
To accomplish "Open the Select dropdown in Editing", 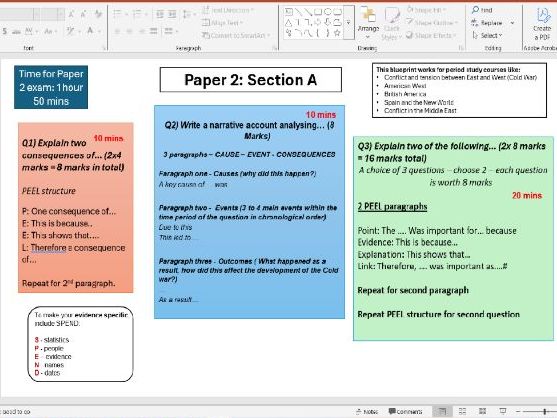I will tap(487, 35).
